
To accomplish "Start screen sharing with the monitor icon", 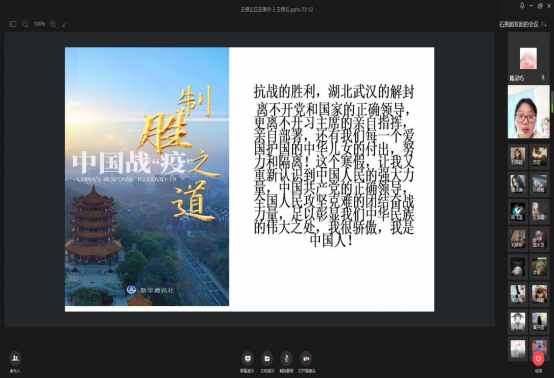I will click(x=247, y=359).
